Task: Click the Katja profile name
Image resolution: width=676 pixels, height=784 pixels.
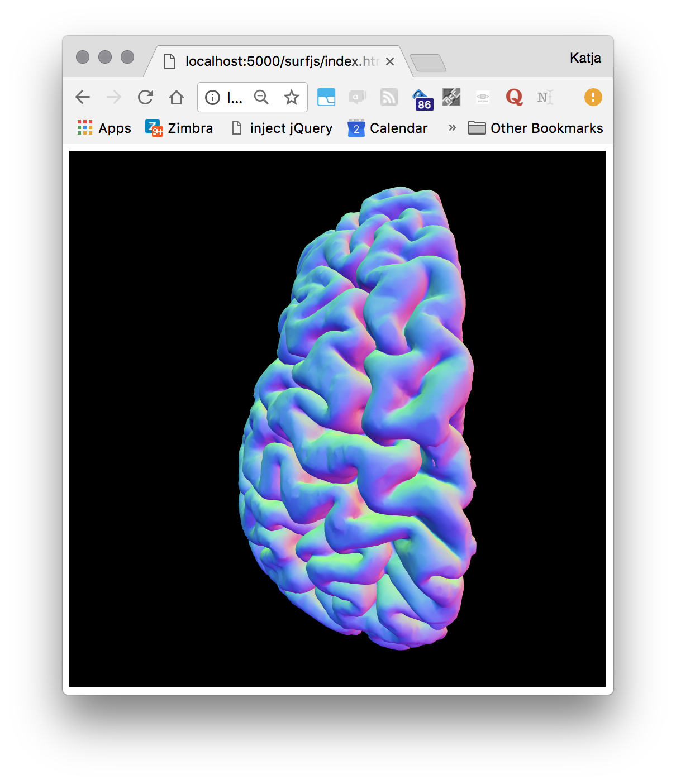Action: [584, 58]
